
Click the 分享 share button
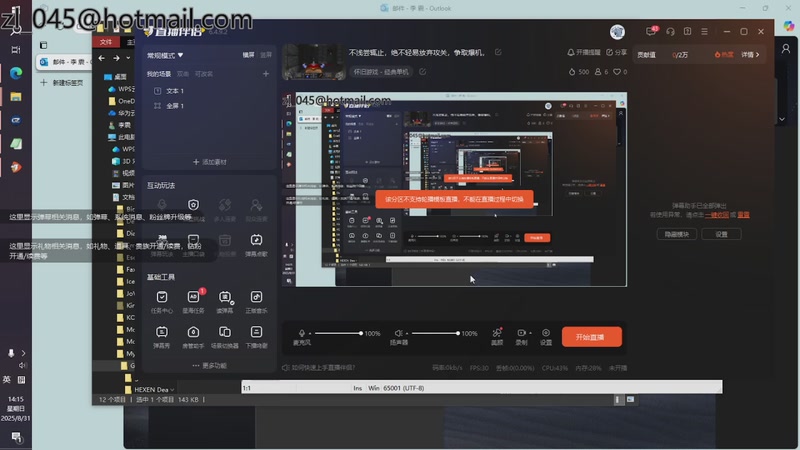(616, 53)
